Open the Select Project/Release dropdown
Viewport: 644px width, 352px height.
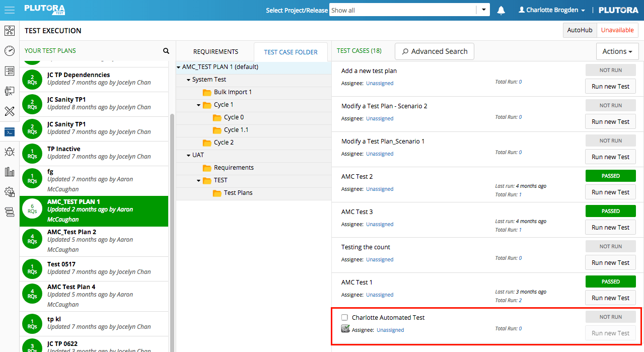483,9
